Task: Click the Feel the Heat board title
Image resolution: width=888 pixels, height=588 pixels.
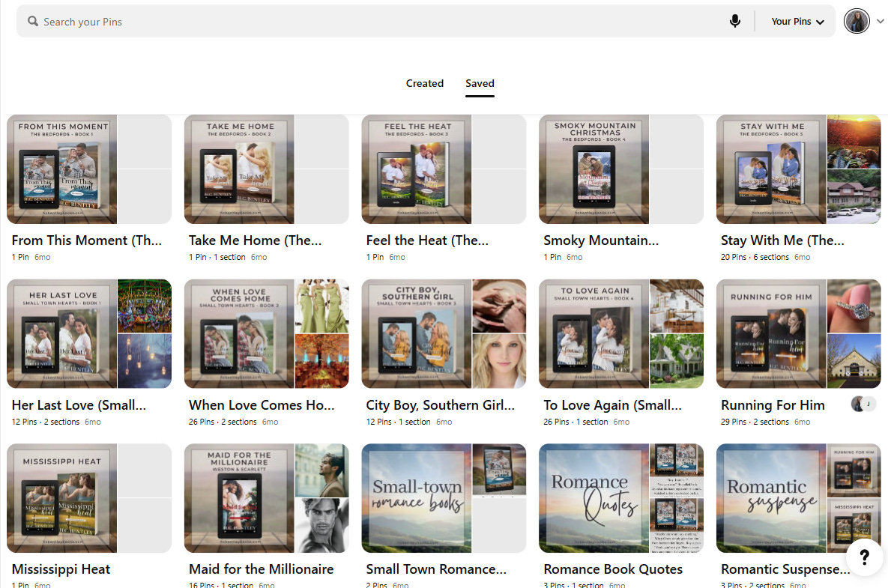Action: click(x=427, y=240)
